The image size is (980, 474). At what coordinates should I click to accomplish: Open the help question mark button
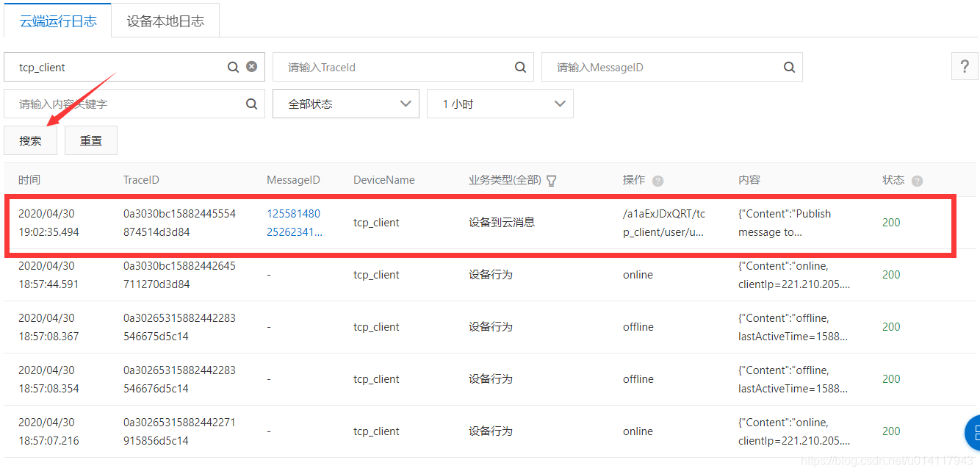pos(965,66)
